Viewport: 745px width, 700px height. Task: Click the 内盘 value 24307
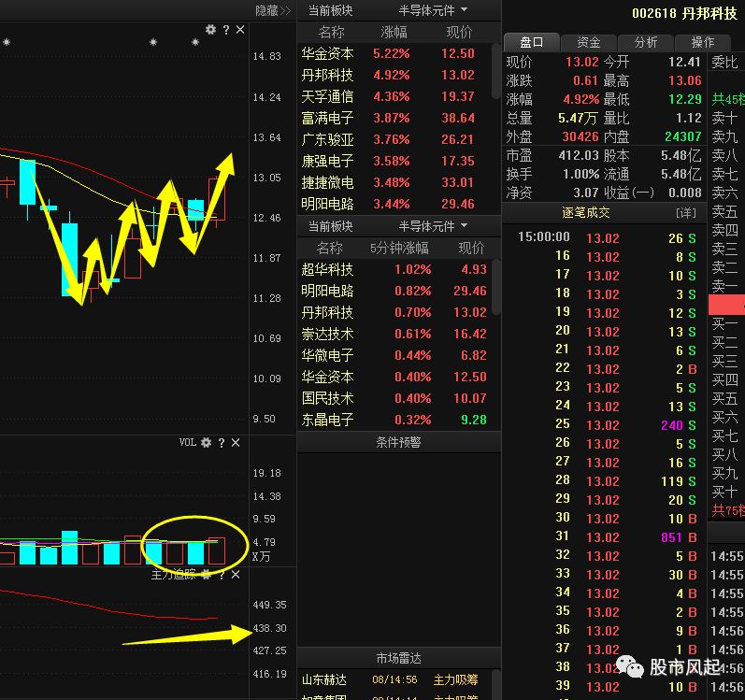[682, 136]
